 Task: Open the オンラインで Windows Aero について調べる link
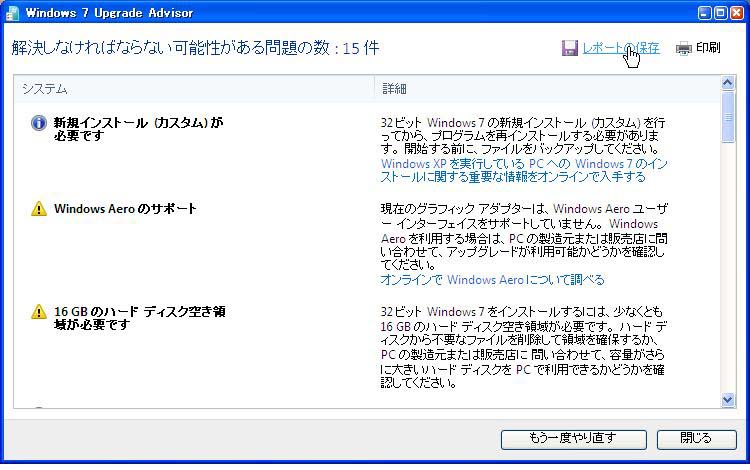492,280
